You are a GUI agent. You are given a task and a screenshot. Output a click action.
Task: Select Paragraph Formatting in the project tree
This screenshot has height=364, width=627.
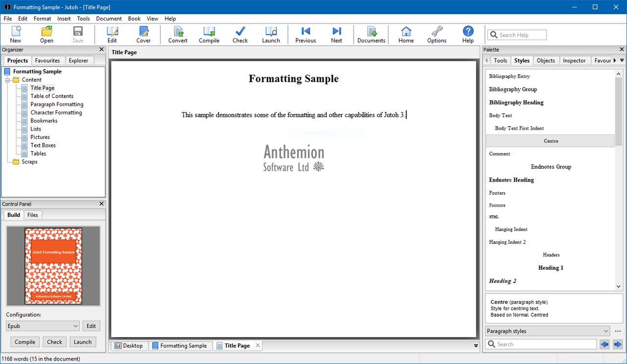(x=57, y=105)
